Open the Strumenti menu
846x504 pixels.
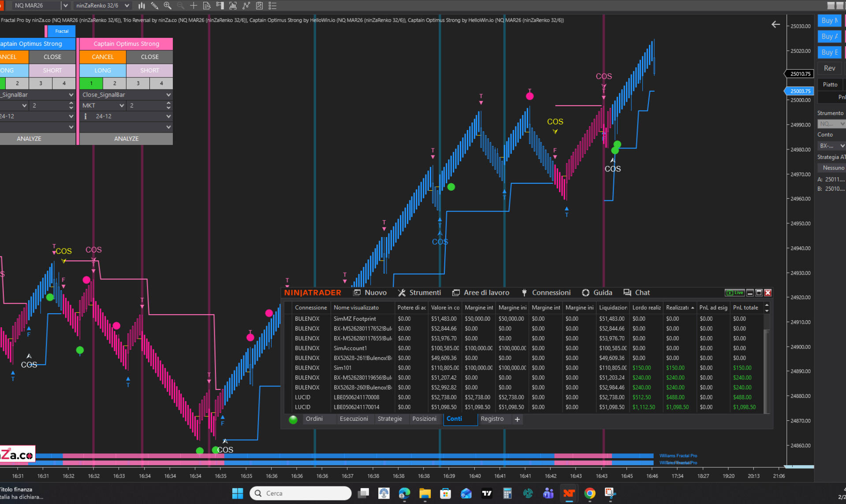(419, 293)
